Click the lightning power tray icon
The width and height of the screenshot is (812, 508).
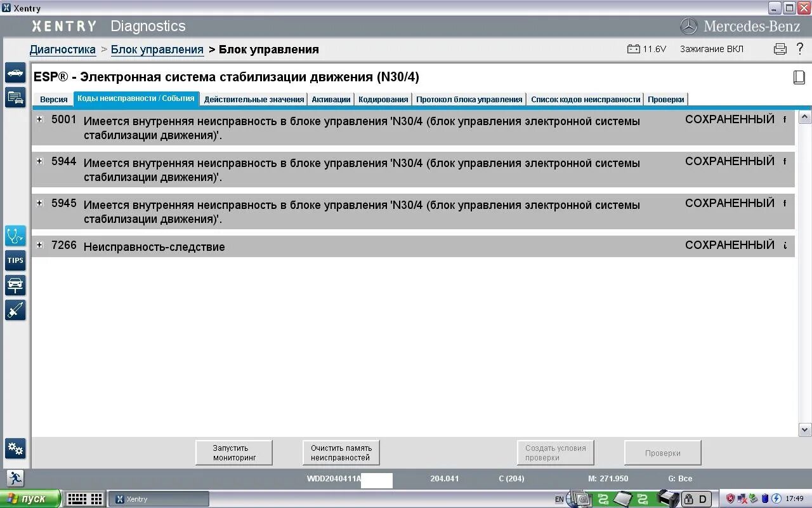tap(776, 498)
